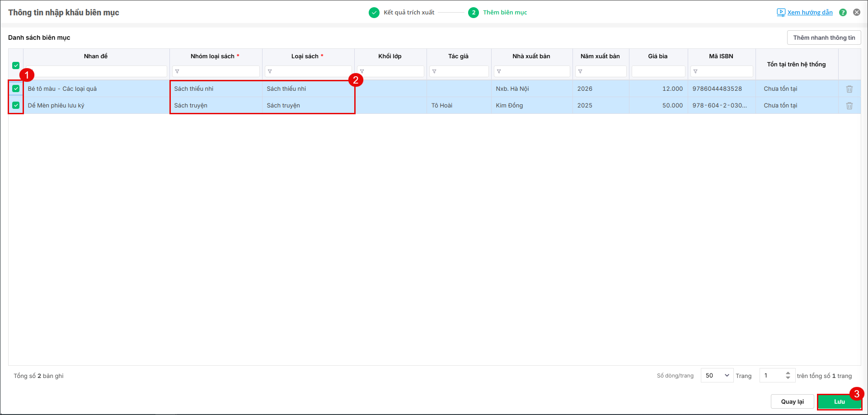Click the 'Nhà xuất bản' column header
The image size is (868, 415).
(531, 56)
